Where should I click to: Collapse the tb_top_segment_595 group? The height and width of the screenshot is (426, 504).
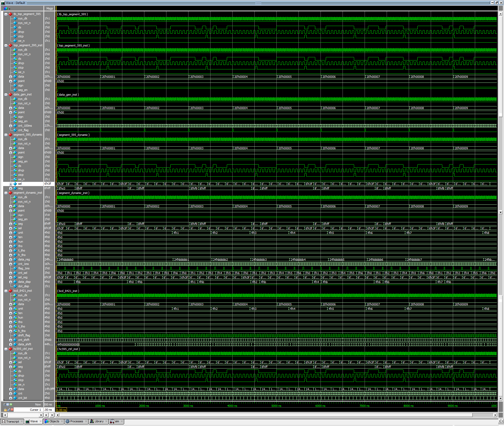point(6,14)
